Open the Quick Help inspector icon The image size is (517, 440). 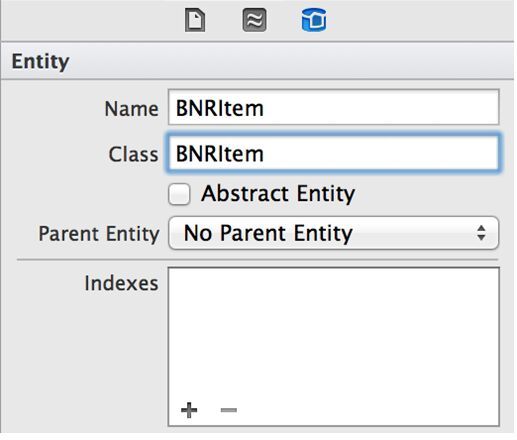tap(254, 20)
